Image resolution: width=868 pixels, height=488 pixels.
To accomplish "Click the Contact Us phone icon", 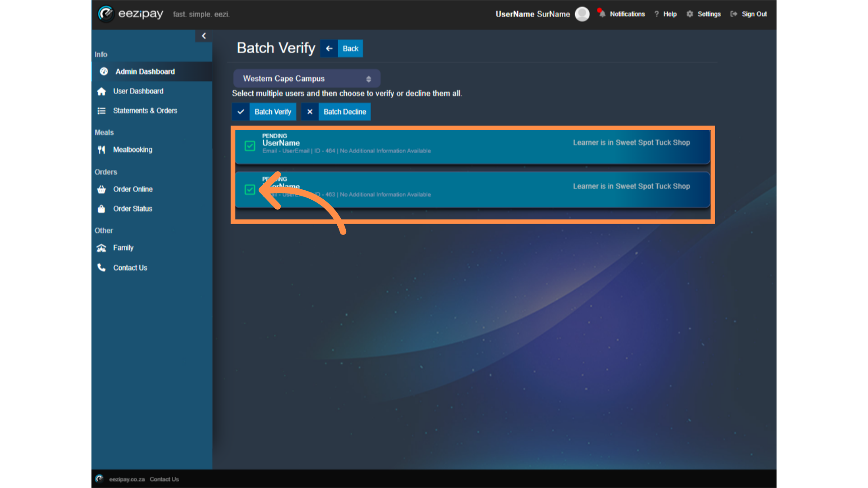I will 102,267.
